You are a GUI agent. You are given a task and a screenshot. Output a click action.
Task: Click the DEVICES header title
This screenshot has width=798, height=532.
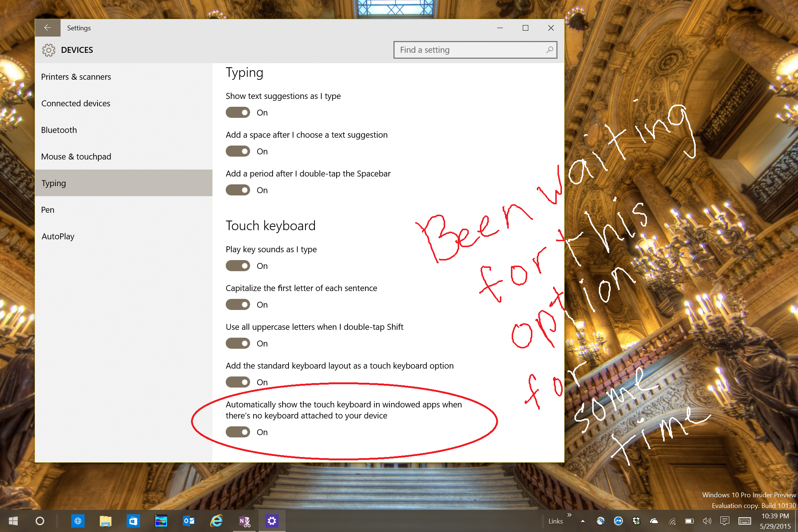(77, 50)
